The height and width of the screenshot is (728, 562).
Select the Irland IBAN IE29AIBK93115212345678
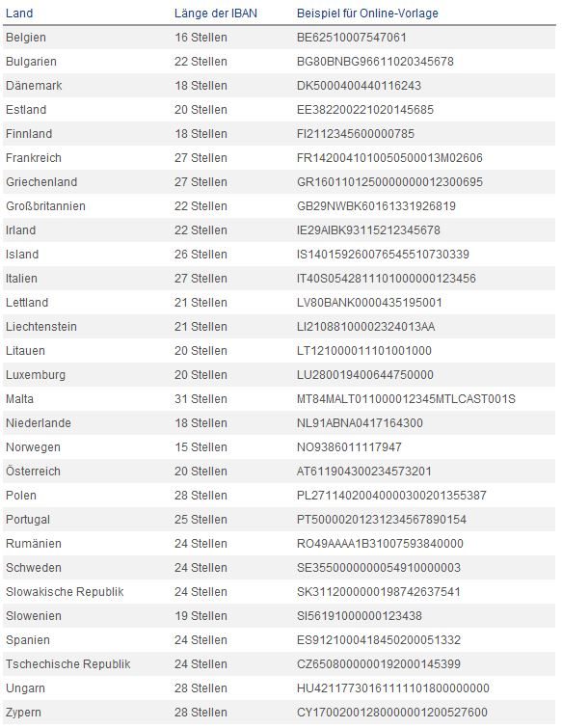tap(368, 230)
